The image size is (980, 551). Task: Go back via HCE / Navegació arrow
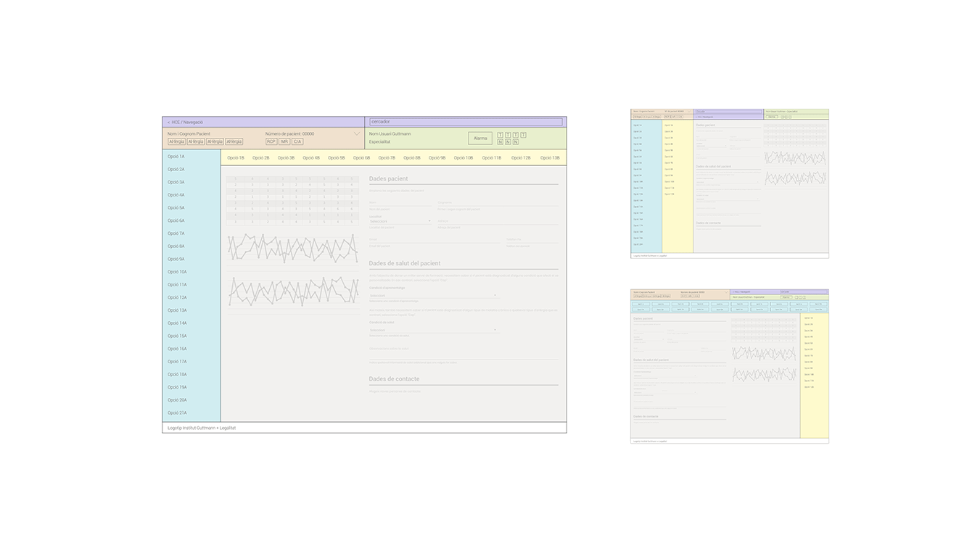tap(168, 123)
